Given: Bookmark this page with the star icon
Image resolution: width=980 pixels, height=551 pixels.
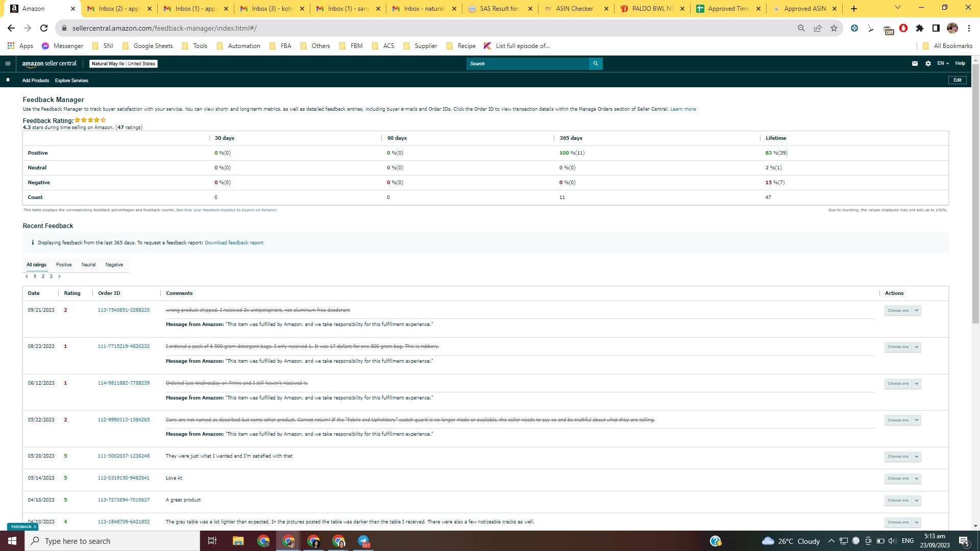Looking at the screenshot, I should pyautogui.click(x=834, y=28).
